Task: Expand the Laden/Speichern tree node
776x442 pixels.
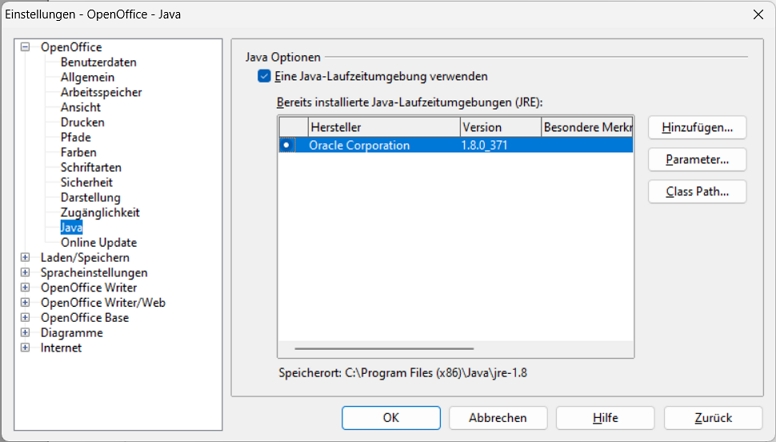Action: pyautogui.click(x=26, y=257)
